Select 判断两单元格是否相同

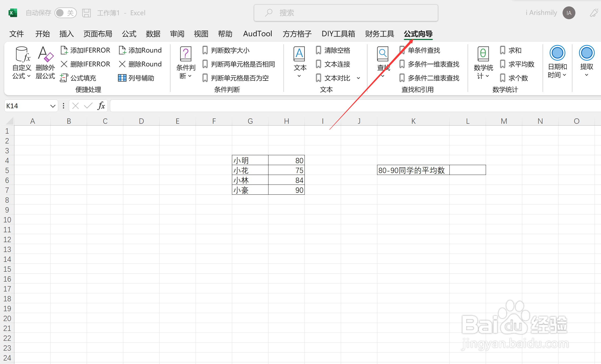tap(239, 64)
